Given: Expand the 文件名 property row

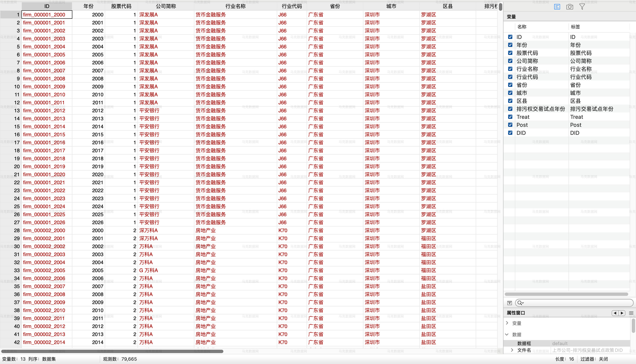Looking at the screenshot, I should [512, 350].
